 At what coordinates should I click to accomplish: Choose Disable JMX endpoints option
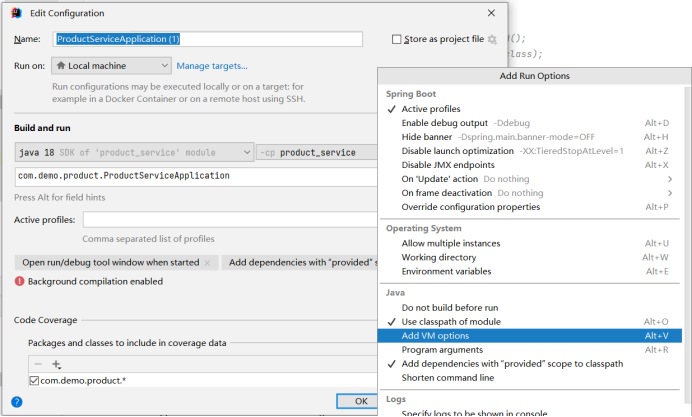pos(530,165)
